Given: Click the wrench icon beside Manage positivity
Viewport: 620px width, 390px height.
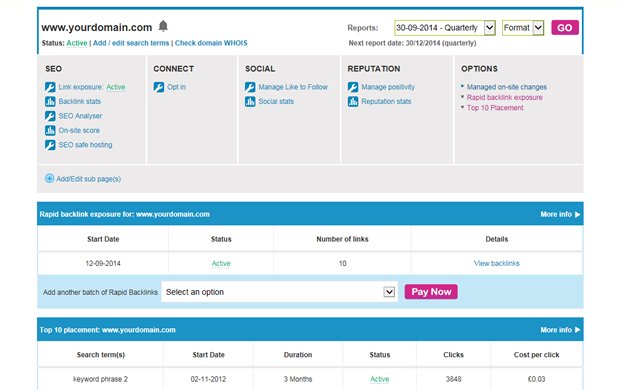Looking at the screenshot, I should tap(353, 87).
